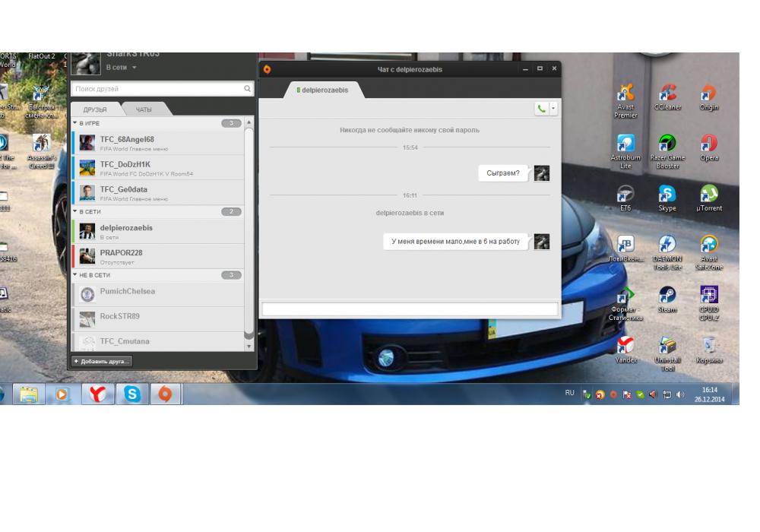Collapse the 'В ИГРЕ' friends group
This screenshot has height=532, width=760.
(75, 123)
